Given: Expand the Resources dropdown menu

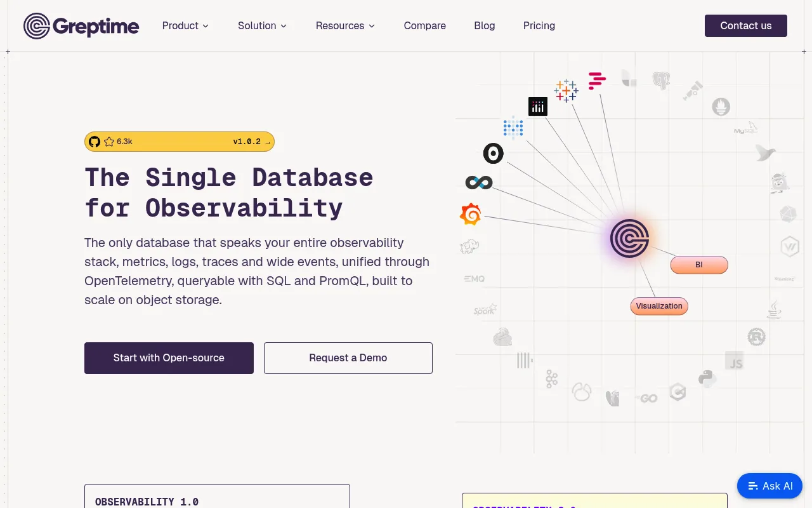Looking at the screenshot, I should click(346, 26).
